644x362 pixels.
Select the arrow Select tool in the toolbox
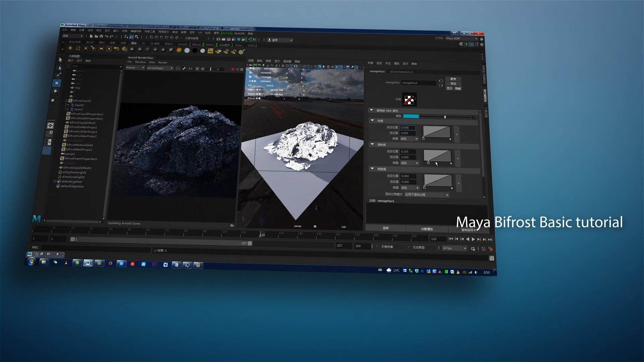(x=60, y=60)
